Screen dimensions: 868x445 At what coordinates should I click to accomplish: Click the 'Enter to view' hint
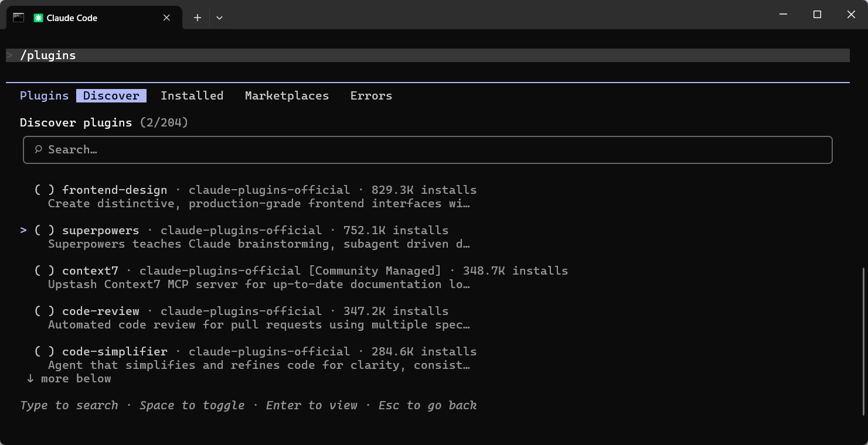[x=312, y=405]
